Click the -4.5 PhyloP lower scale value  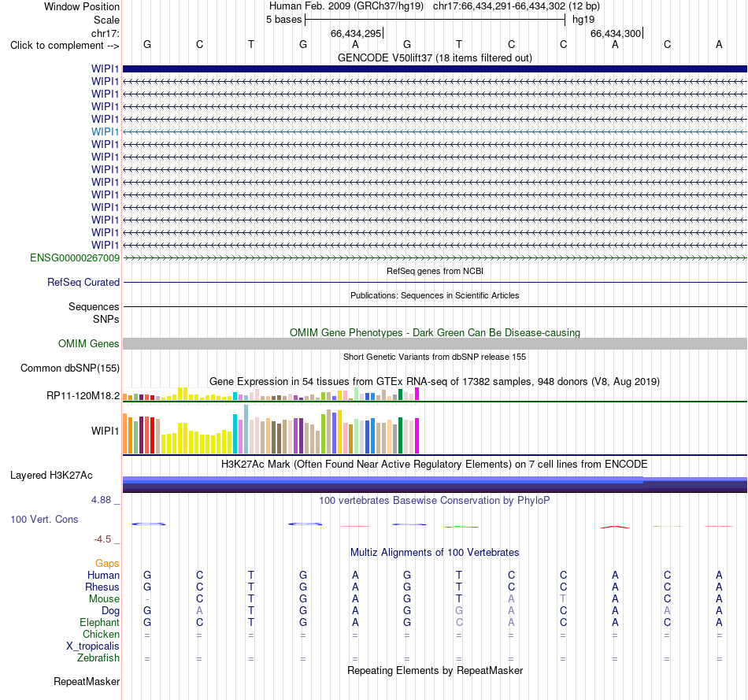click(x=102, y=539)
